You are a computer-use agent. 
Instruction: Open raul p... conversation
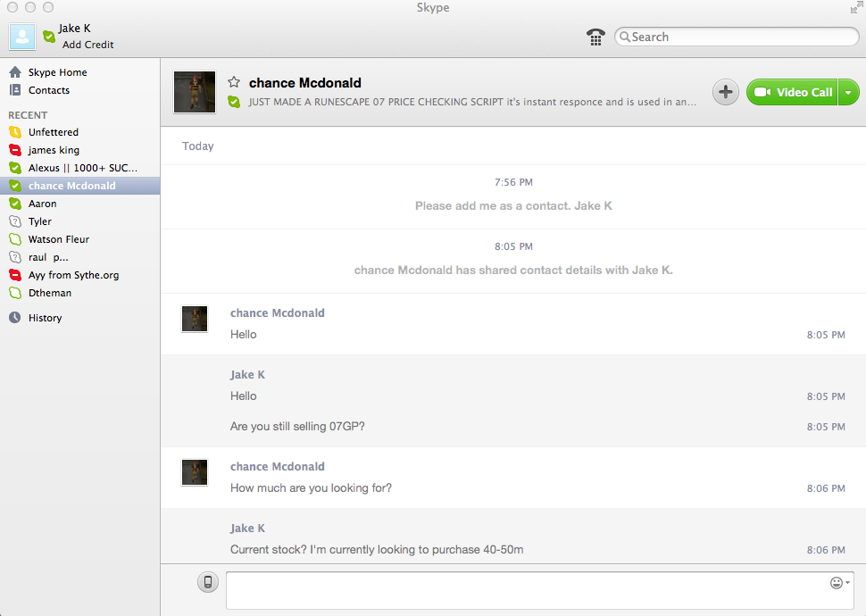[80, 257]
